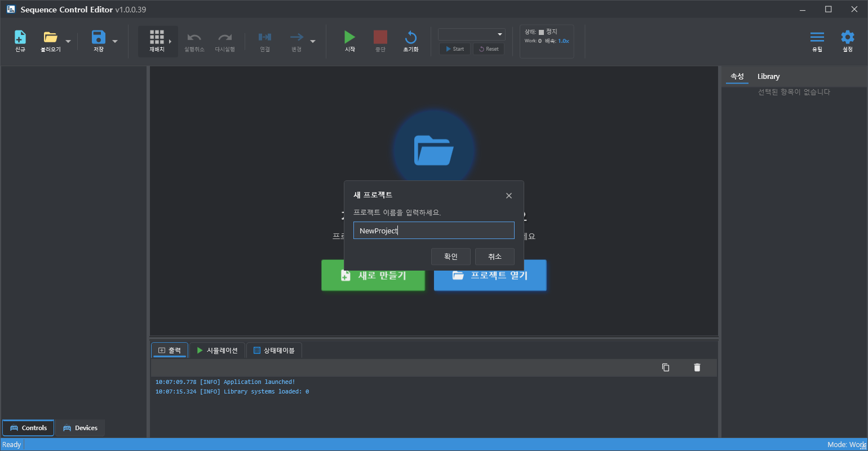The width and height of the screenshot is (868, 451).
Task: Click the 불러오기 (Load) folder icon
Action: [51, 38]
